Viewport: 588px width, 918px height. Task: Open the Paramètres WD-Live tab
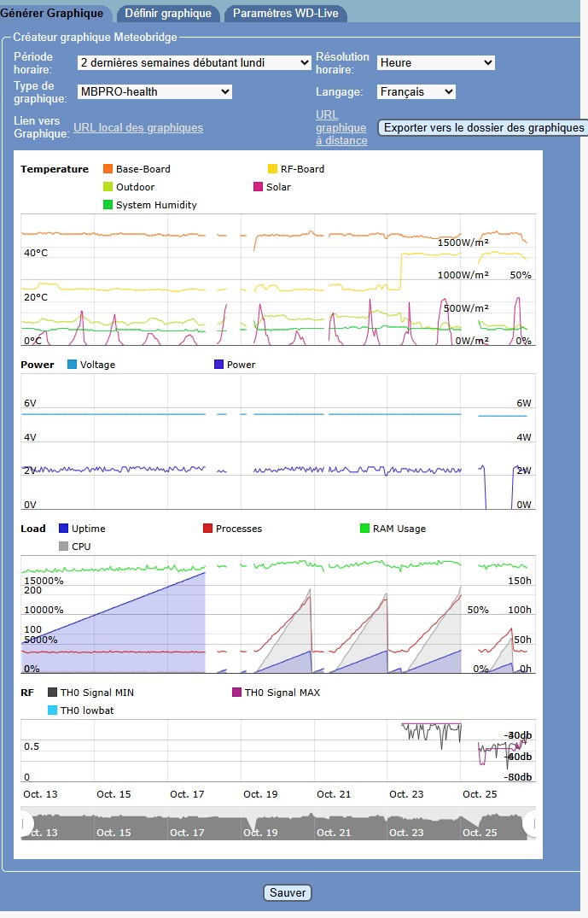285,14
